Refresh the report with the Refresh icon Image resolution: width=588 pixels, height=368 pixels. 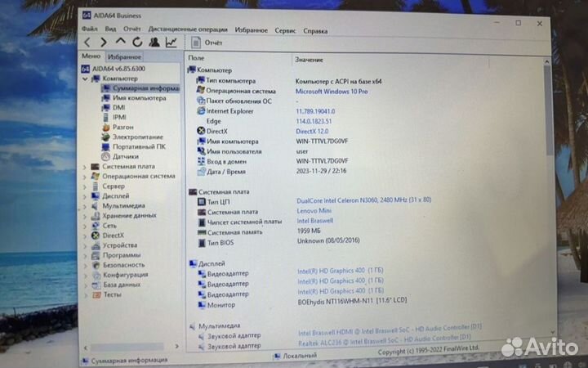point(137,42)
